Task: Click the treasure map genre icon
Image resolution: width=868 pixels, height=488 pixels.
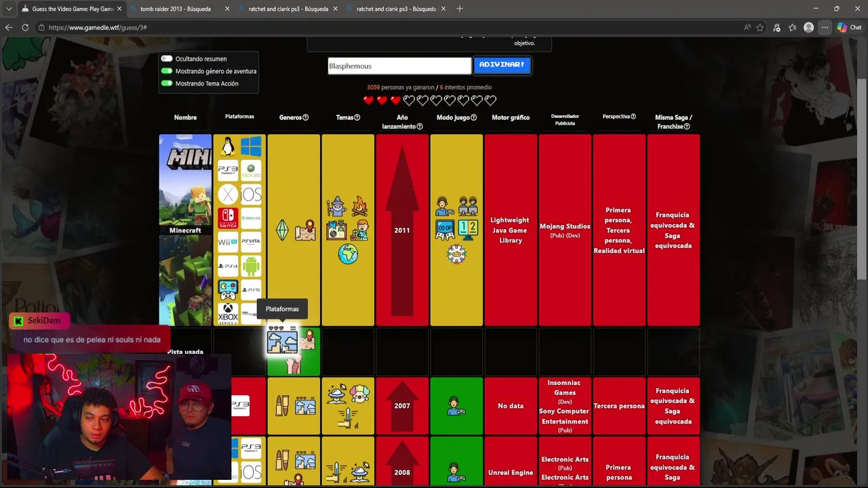Action: 305,230
